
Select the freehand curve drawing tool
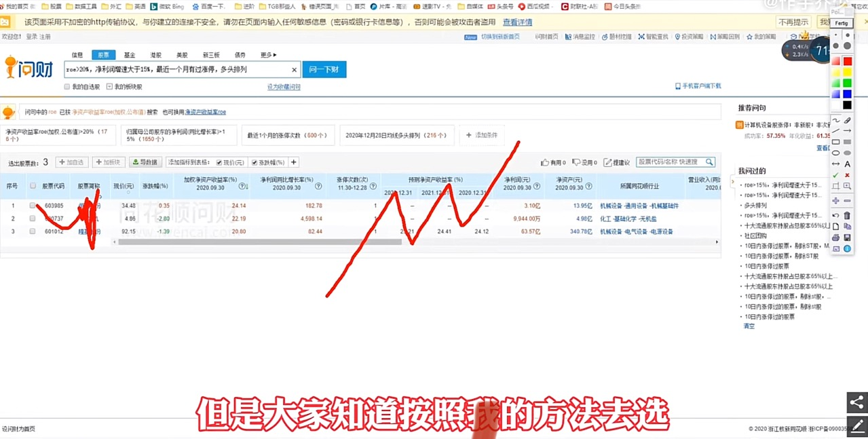(x=836, y=120)
